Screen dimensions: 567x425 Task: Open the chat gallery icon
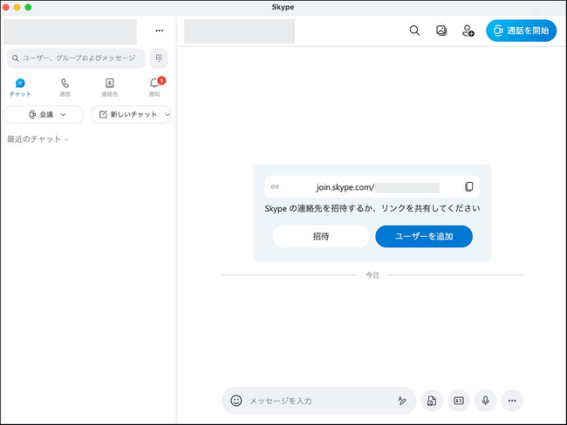(x=441, y=31)
